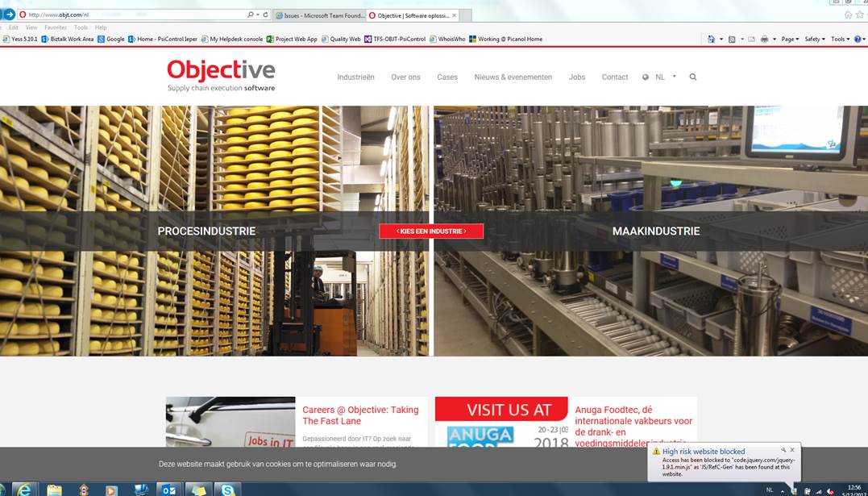Open the Jobs nav link
The image size is (868, 496).
pos(577,77)
